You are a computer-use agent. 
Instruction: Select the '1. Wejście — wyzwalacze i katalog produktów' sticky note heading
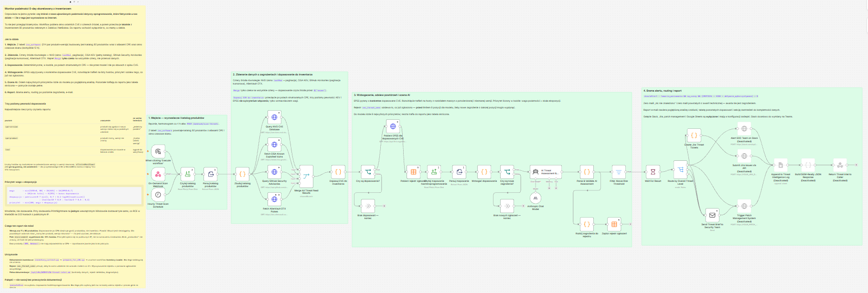(176, 118)
